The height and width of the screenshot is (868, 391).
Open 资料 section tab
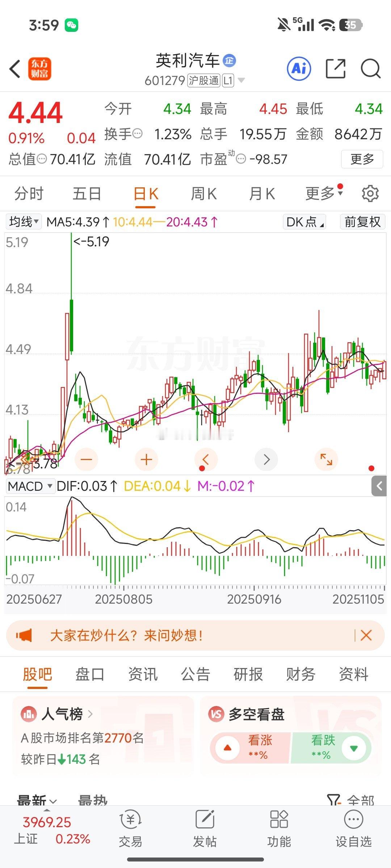click(353, 674)
